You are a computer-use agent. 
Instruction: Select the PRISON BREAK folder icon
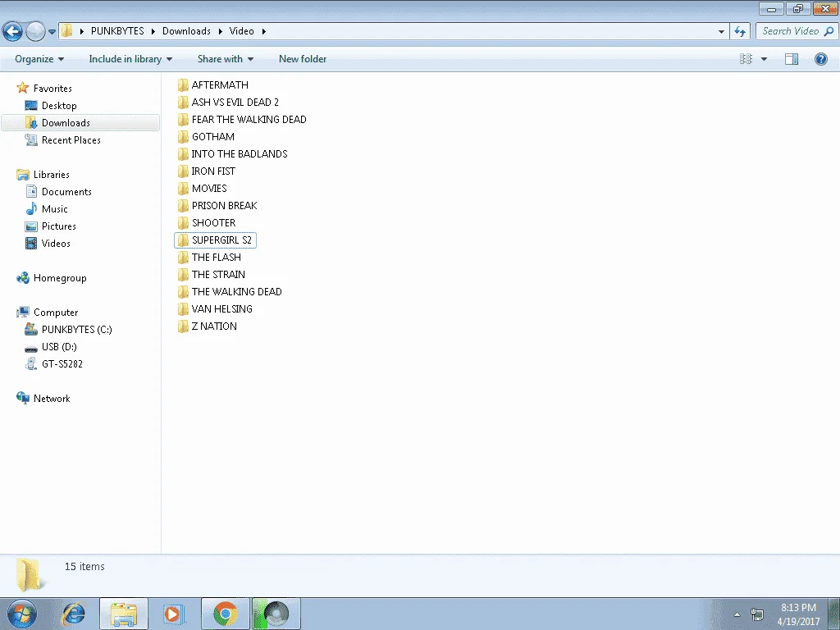click(183, 206)
